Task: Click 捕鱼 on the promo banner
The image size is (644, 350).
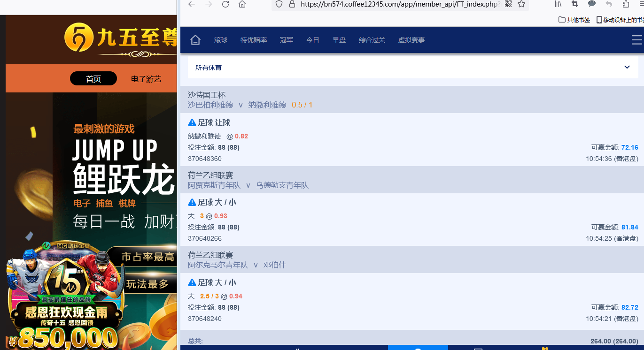Action: click(104, 203)
